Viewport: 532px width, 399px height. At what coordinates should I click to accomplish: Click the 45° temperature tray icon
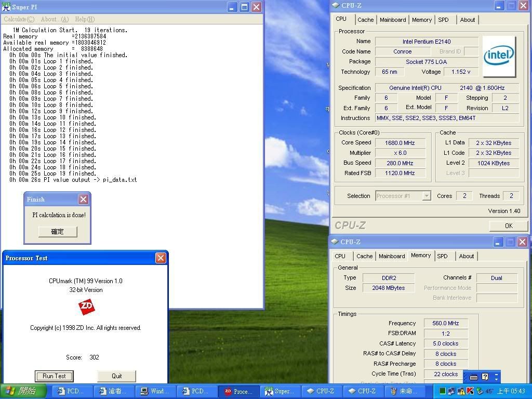[x=489, y=391]
